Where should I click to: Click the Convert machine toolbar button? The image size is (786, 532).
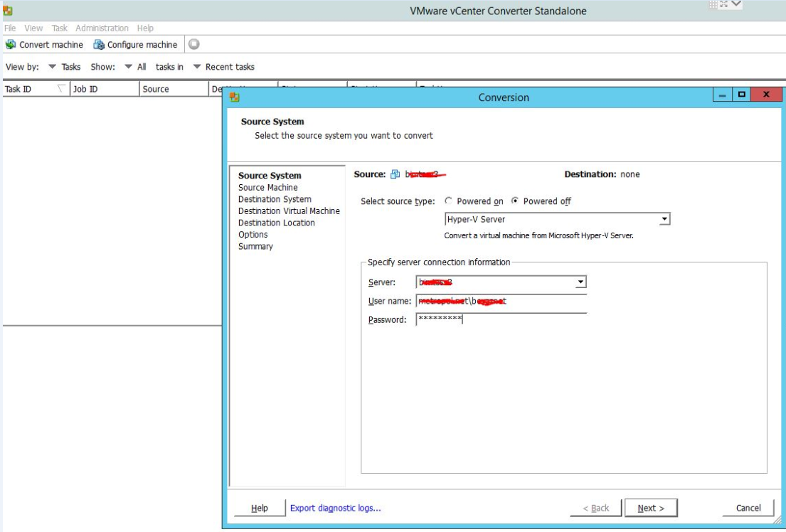(x=44, y=45)
